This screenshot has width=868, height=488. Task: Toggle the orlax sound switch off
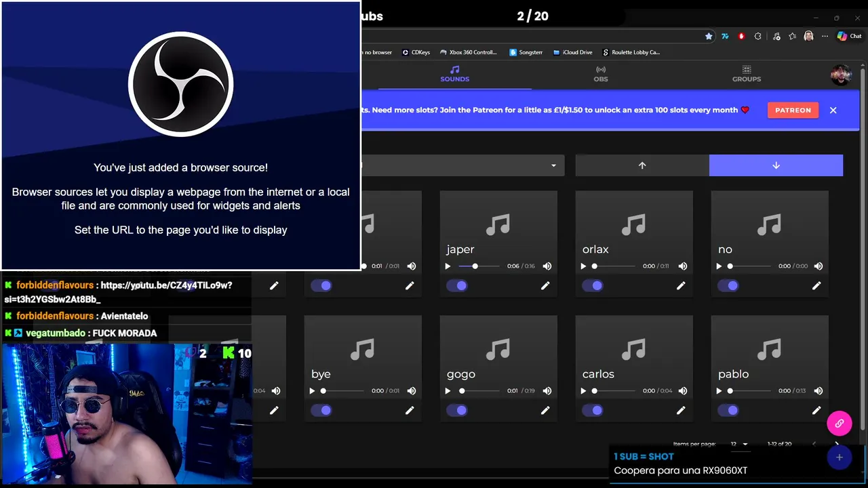(x=593, y=286)
